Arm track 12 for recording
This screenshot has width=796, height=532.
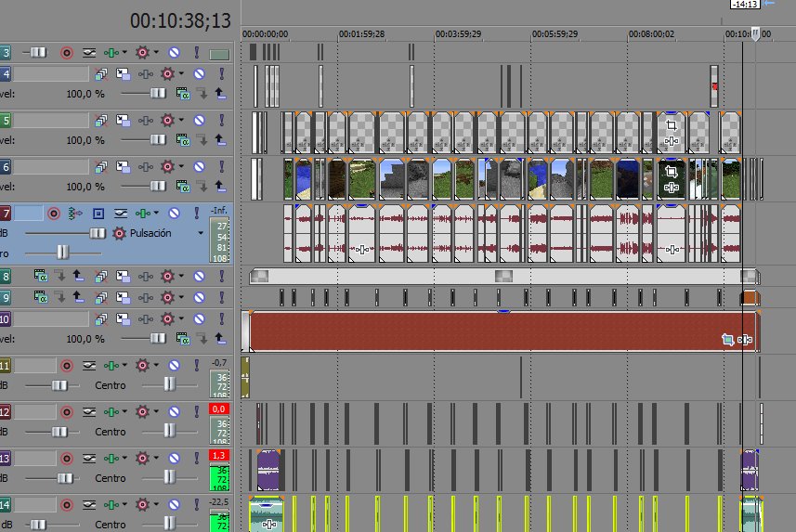click(67, 411)
